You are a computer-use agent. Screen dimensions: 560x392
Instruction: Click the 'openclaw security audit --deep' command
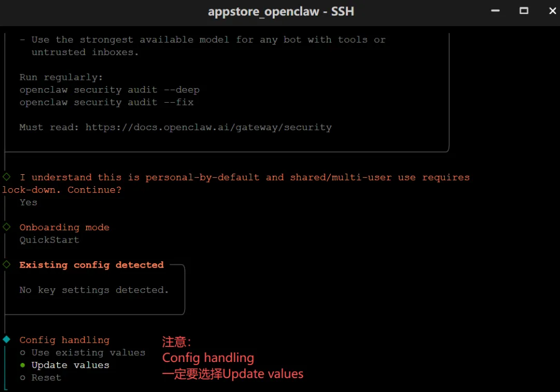click(x=109, y=90)
